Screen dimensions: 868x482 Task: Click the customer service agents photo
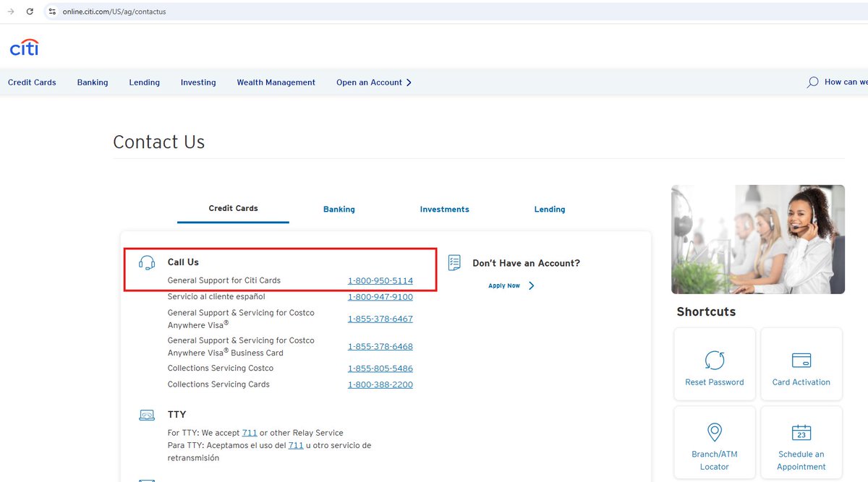tap(758, 239)
